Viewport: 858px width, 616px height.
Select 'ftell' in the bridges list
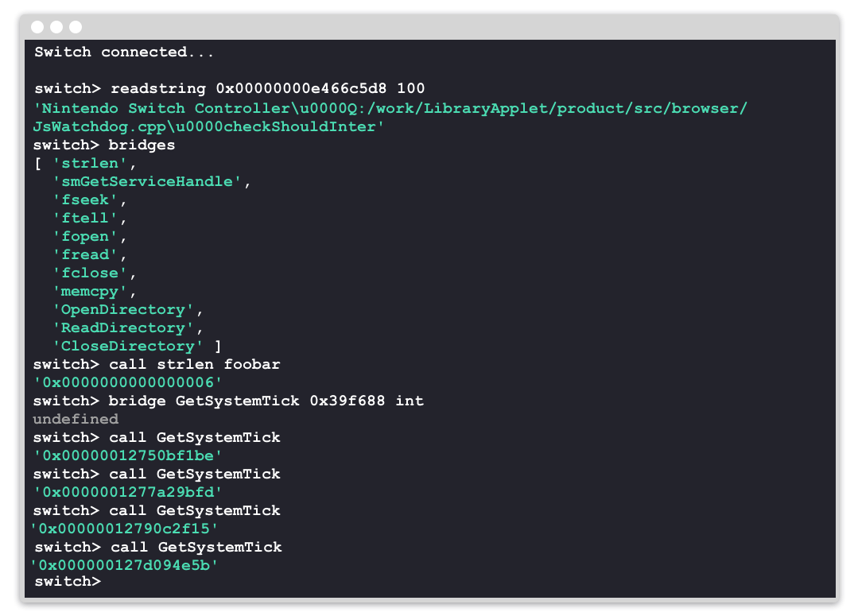point(85,219)
